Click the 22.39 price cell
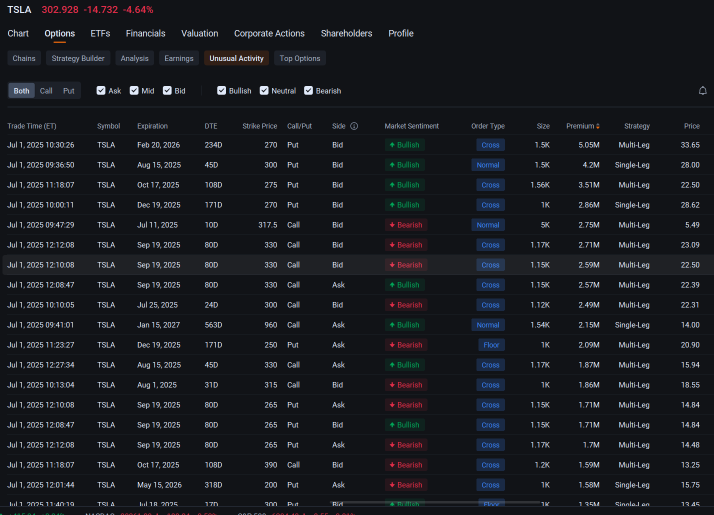This screenshot has height=515, width=714. [x=690, y=285]
